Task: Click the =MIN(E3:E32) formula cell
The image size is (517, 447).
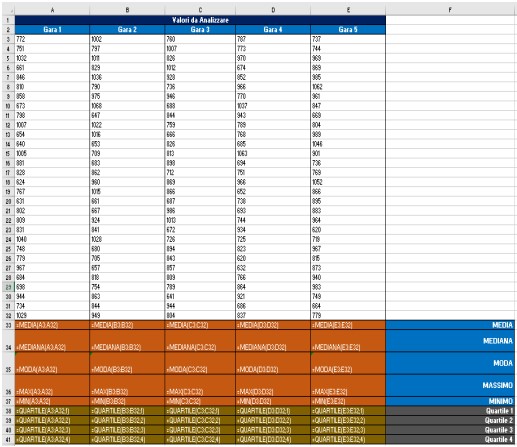Action: pos(348,401)
